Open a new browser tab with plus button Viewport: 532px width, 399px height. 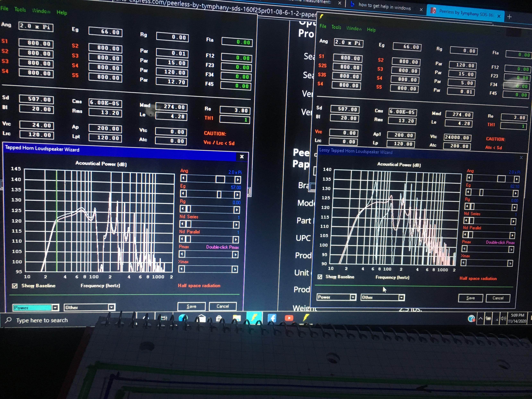click(x=509, y=17)
